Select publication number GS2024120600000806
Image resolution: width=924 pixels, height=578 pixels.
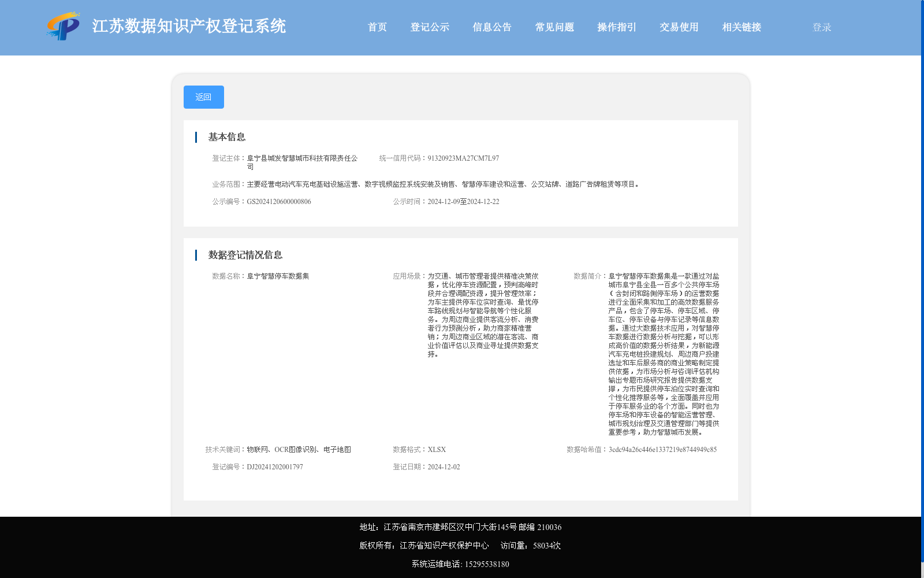(x=279, y=202)
